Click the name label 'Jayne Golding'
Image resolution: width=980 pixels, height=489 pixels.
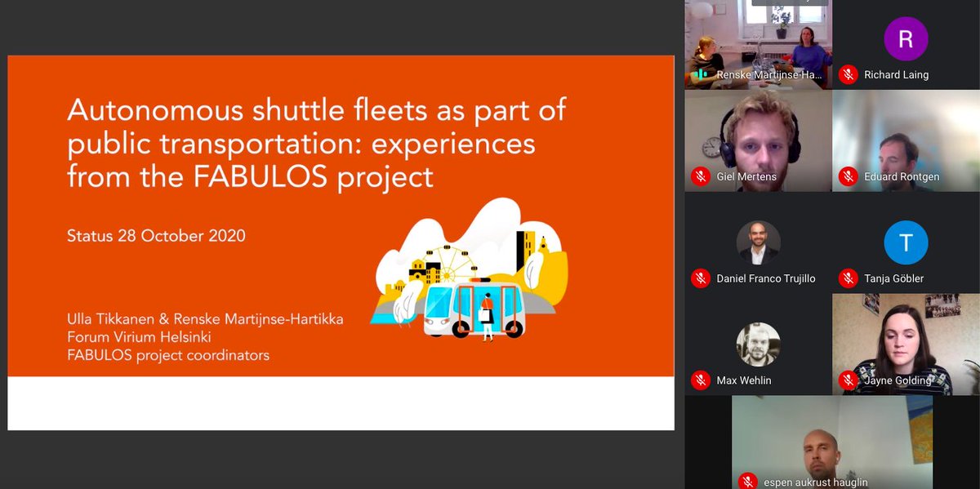click(x=898, y=380)
